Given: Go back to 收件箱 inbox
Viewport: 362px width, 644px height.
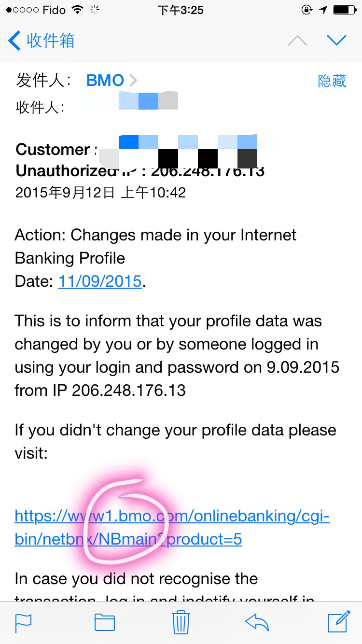Looking at the screenshot, I should (42, 41).
